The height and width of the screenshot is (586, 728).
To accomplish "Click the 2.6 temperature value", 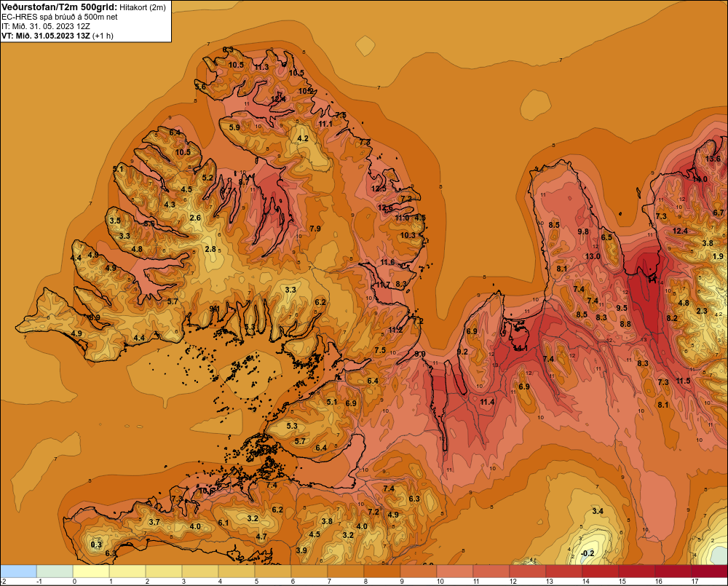I will tap(195, 218).
